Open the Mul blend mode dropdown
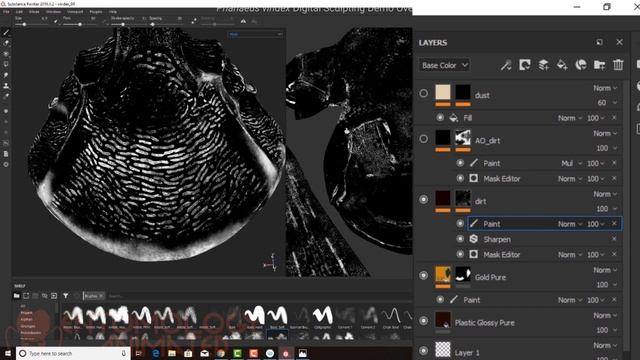This screenshot has width=640, height=360. tap(571, 163)
